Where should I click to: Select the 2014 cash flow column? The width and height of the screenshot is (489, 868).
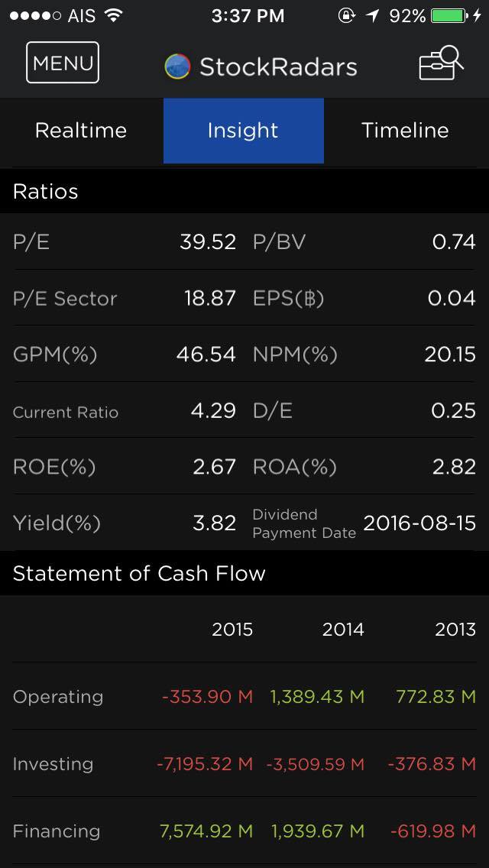tap(343, 629)
